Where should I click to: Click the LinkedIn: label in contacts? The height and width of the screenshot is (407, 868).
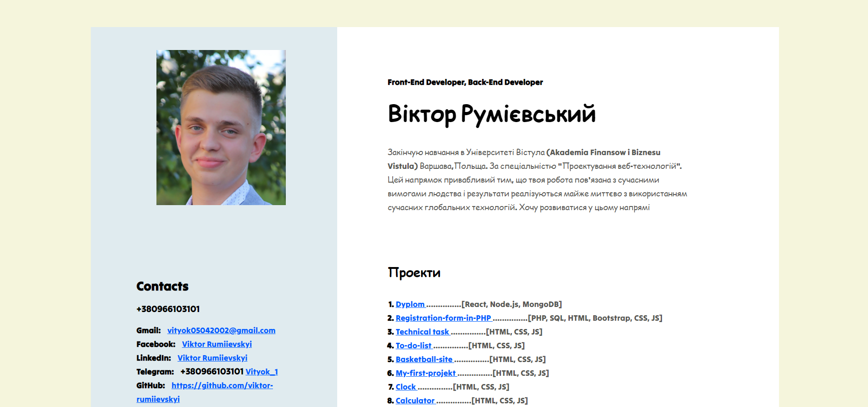[154, 358]
